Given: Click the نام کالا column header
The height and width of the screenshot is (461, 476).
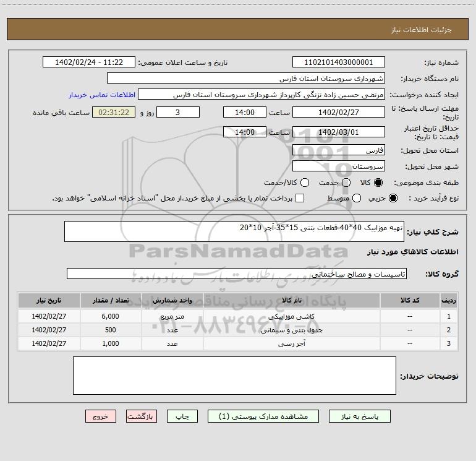Looking at the screenshot, I should (x=291, y=300).
